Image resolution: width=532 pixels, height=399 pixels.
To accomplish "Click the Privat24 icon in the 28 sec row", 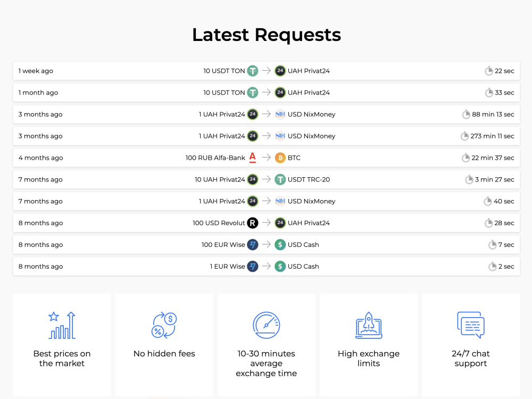I will click(x=280, y=223).
